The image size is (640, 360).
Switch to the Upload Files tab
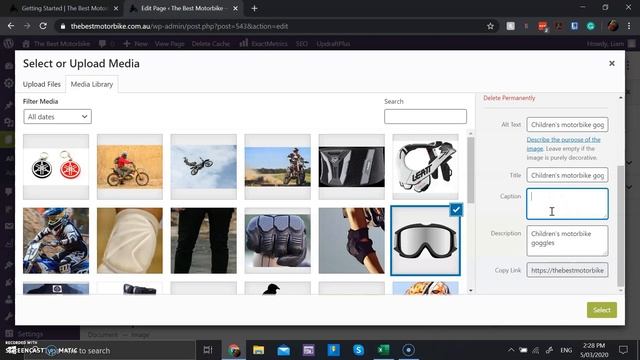(42, 84)
